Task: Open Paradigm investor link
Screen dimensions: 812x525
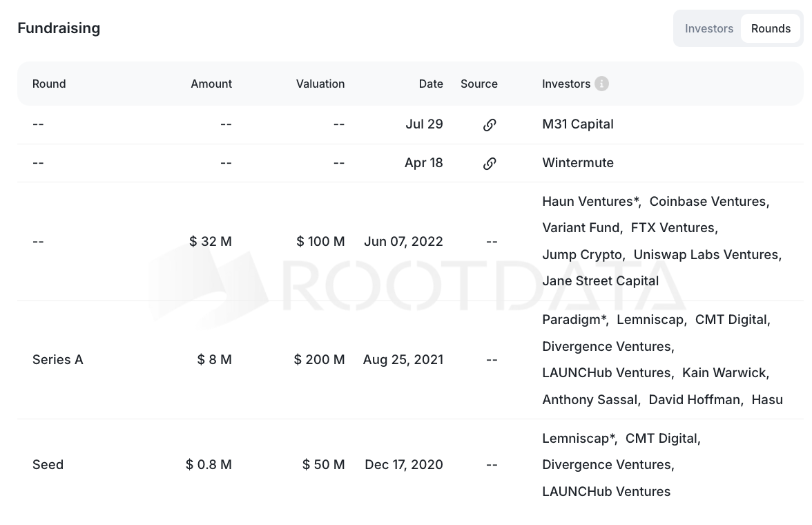Action: point(574,319)
